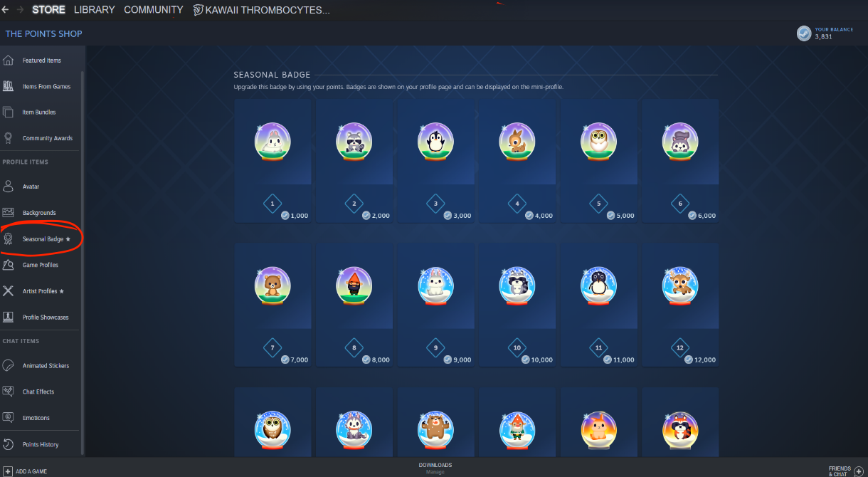Click the Points History icon
868x477 pixels.
tap(9, 444)
